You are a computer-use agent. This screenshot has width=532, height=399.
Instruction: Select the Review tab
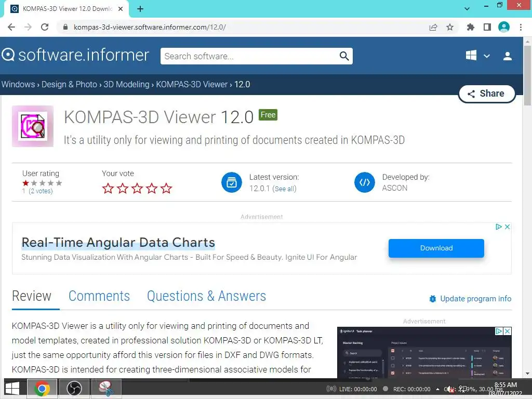coord(32,296)
